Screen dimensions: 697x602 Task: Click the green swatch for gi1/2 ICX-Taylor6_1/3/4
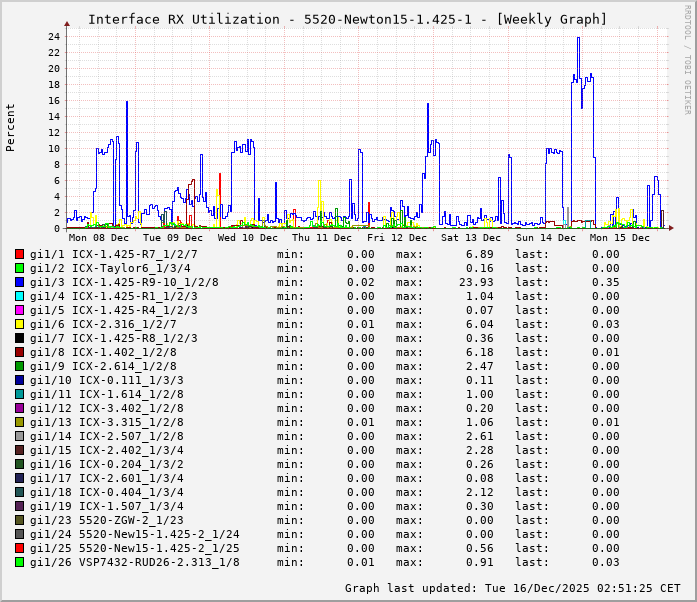19,268
